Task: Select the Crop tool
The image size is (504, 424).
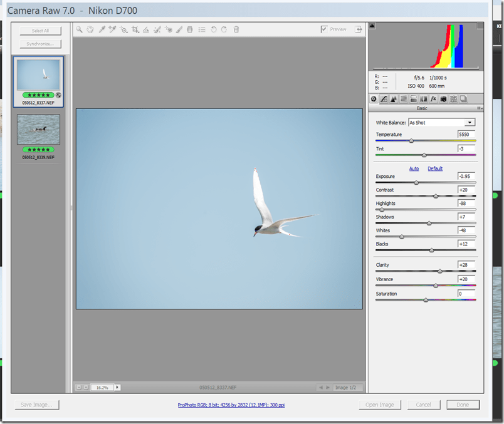Action: pyautogui.click(x=135, y=29)
